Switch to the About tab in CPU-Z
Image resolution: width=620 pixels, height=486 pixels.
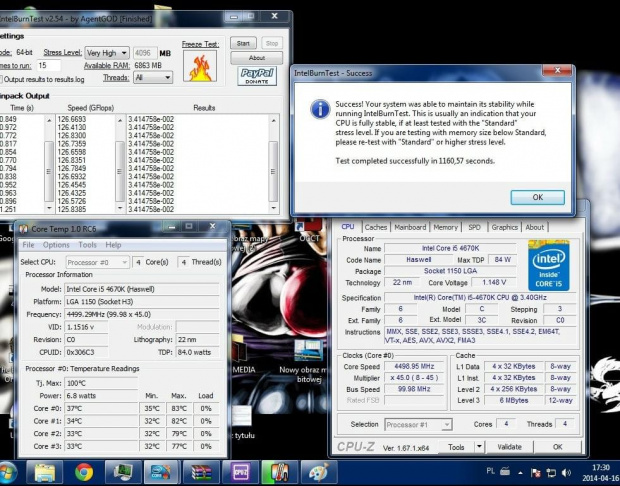click(x=535, y=227)
